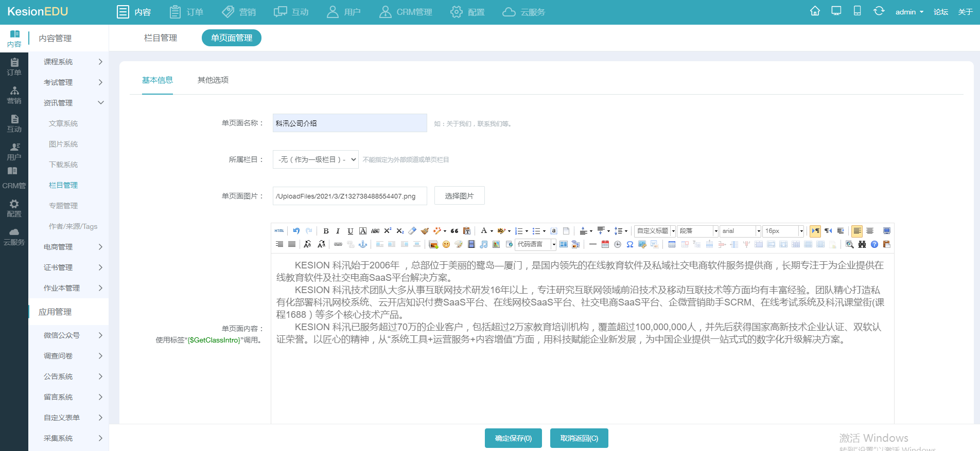The height and width of the screenshot is (451, 980).
Task: Click the insert image icon
Action: tap(433, 244)
